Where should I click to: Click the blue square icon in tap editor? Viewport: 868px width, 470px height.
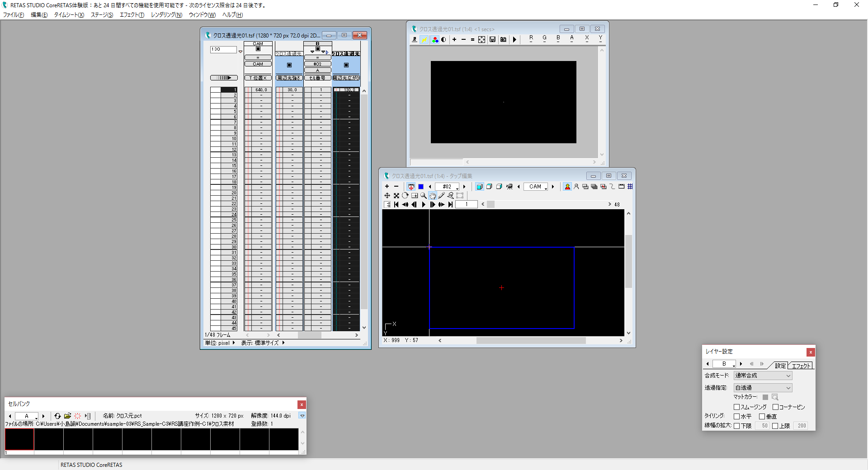421,187
